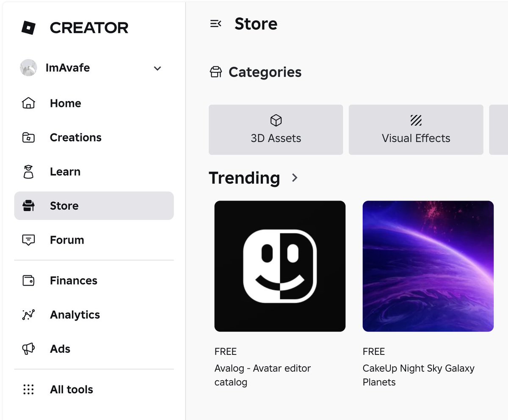Click the Store shop icon in sidebar
Image resolution: width=508 pixels, height=420 pixels.
[28, 206]
